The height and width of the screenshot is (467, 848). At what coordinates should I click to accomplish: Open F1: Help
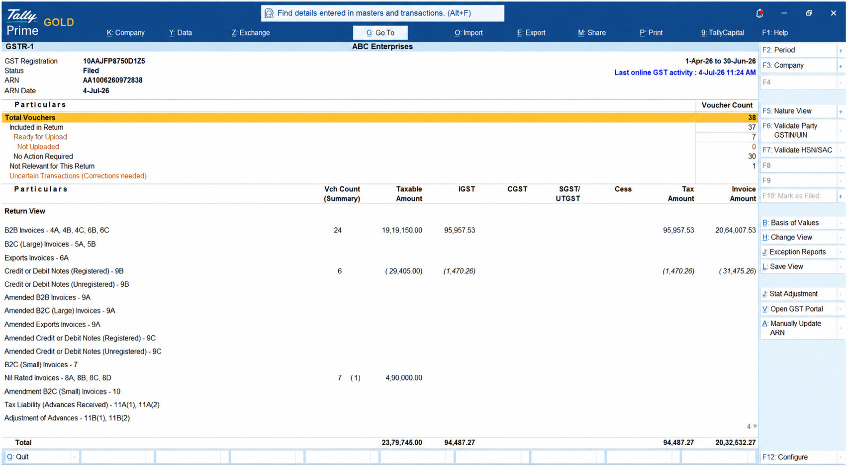click(775, 32)
